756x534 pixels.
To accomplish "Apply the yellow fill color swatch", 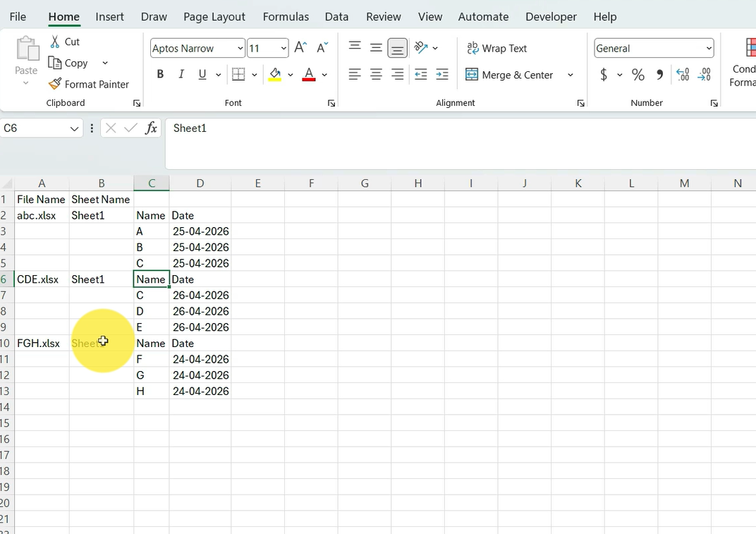I will 275,75.
